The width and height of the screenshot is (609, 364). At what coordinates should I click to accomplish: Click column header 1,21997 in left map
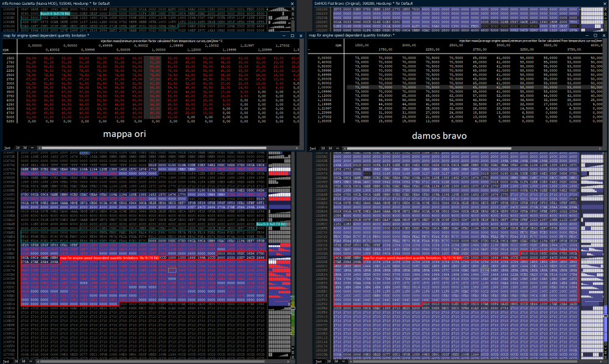click(x=247, y=46)
